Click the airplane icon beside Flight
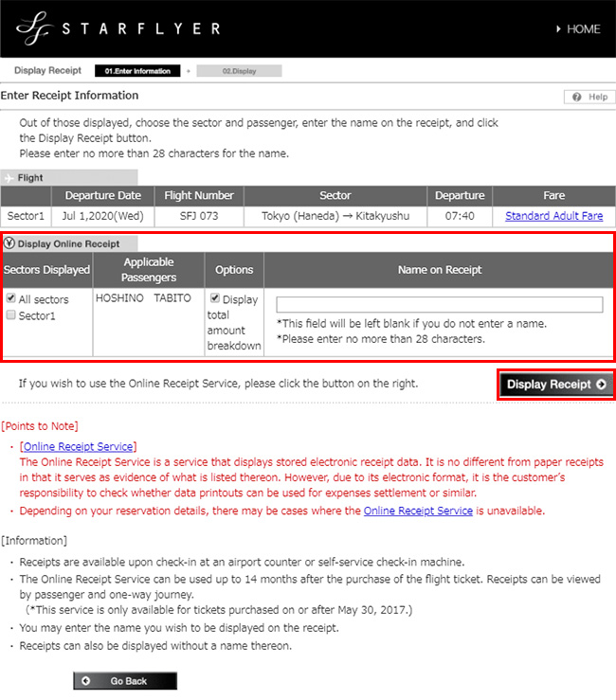616x700 pixels. tap(9, 177)
